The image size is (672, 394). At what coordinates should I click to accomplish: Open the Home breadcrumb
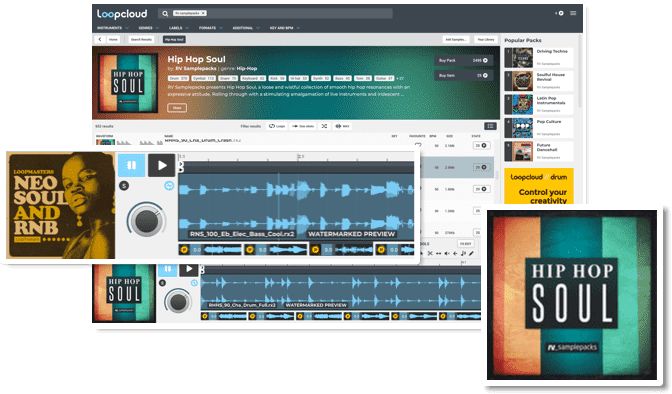coord(113,39)
